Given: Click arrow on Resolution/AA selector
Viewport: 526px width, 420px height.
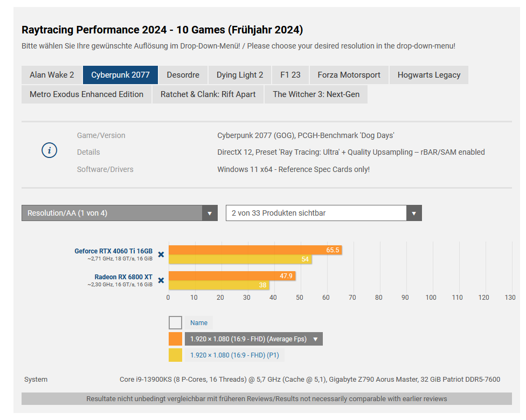Looking at the screenshot, I should click(x=210, y=213).
